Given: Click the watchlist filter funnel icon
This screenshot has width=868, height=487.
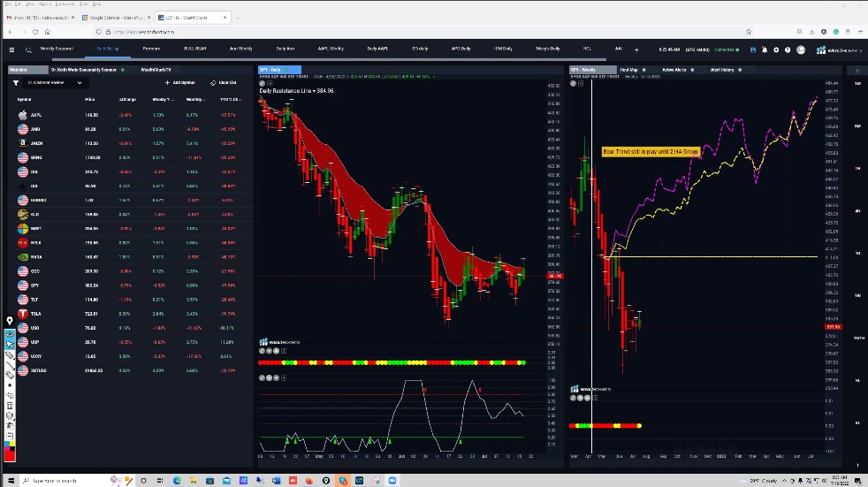Looking at the screenshot, I should (16, 83).
